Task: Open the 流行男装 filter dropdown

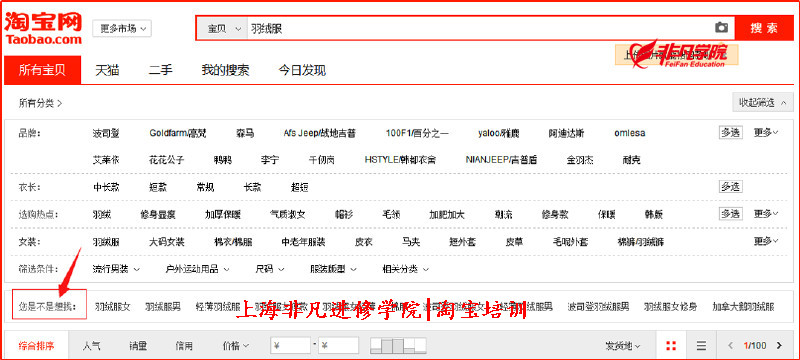Action: (116, 269)
